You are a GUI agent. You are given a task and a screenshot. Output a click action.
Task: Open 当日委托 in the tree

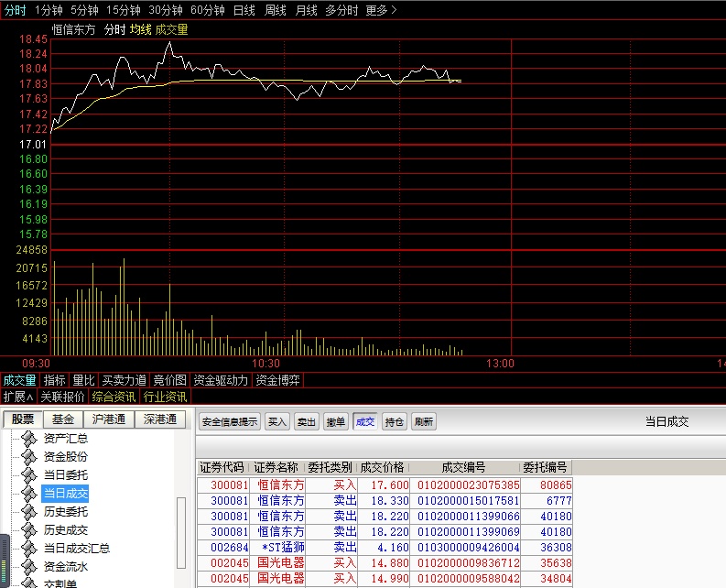(65, 475)
